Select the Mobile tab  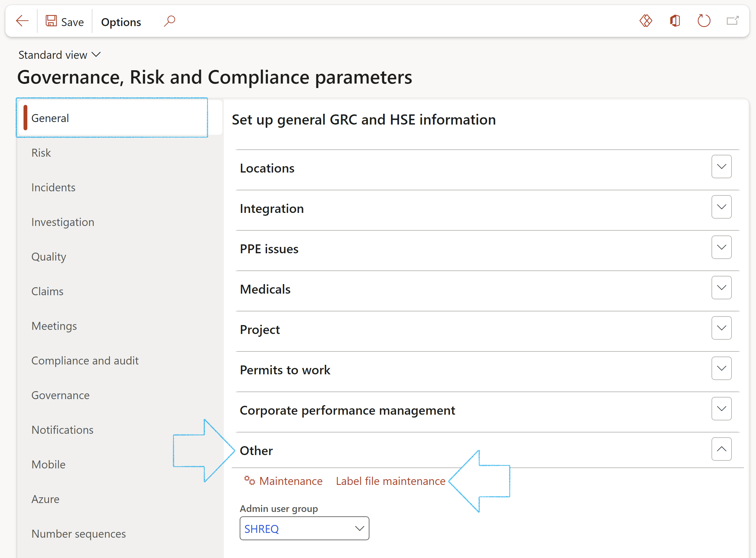point(48,465)
